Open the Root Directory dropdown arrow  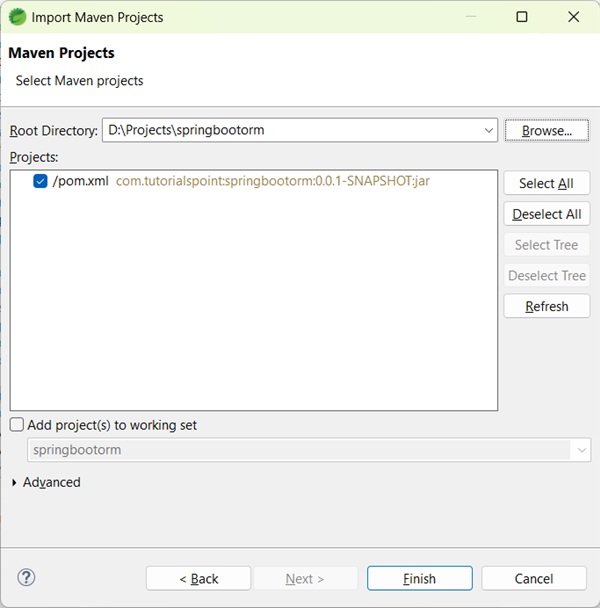pos(488,130)
